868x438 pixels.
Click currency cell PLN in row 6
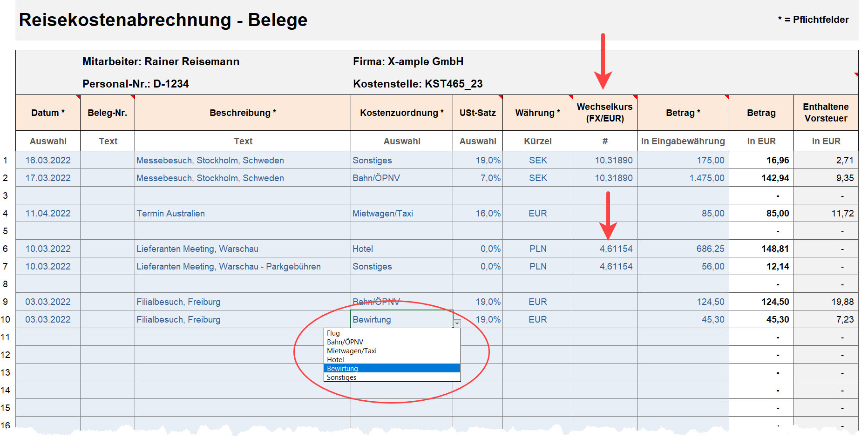click(537, 249)
